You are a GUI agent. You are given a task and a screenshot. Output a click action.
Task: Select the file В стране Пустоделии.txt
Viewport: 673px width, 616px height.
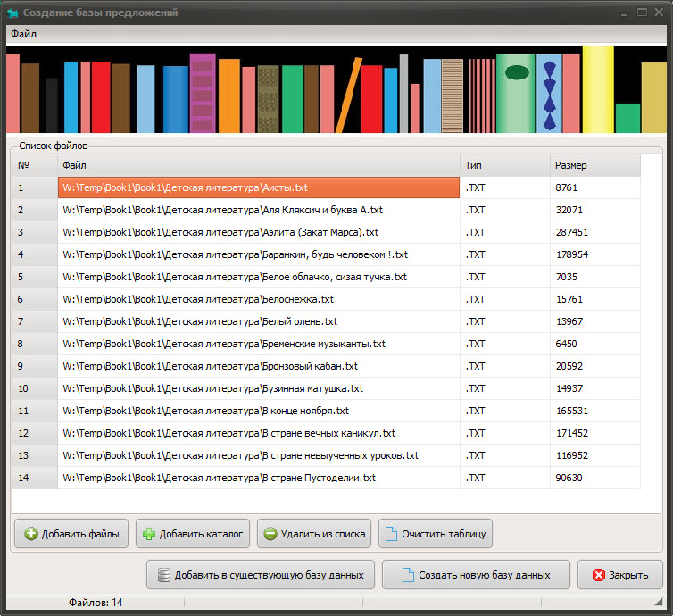(259, 478)
